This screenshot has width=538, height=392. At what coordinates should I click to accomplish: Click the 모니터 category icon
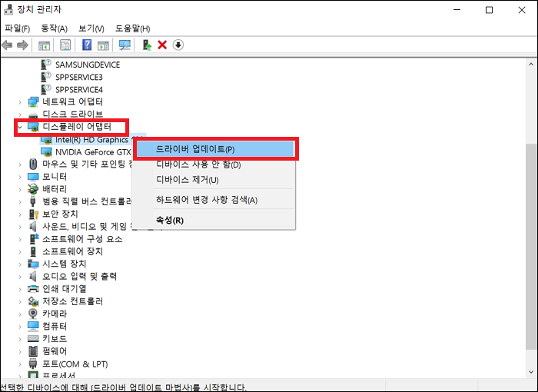point(33,177)
